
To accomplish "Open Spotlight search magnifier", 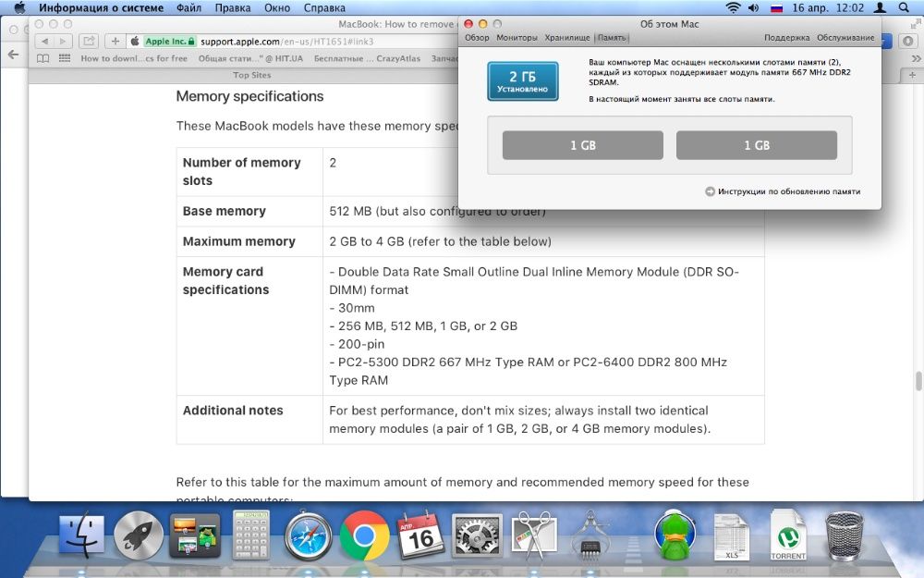I will [904, 7].
